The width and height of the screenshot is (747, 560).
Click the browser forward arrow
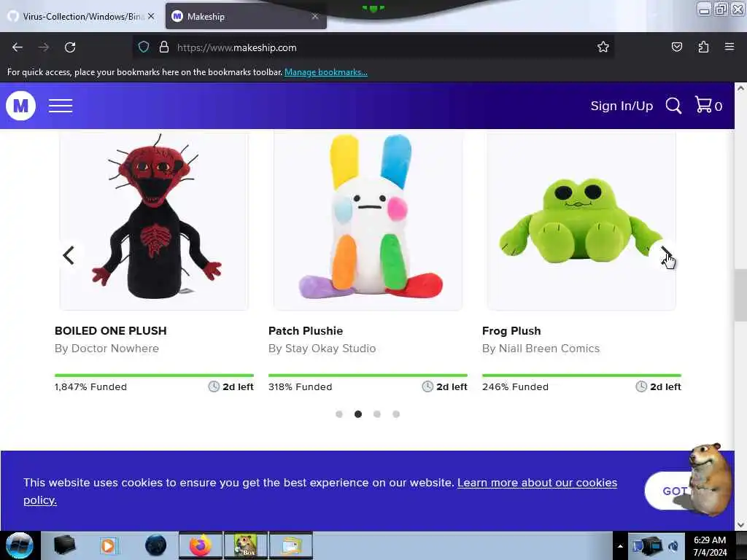(x=43, y=47)
